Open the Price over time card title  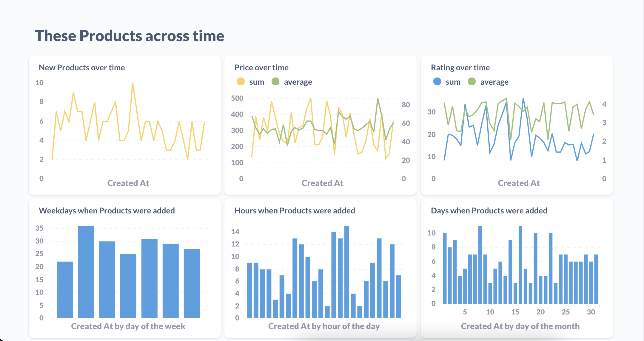[x=261, y=68]
